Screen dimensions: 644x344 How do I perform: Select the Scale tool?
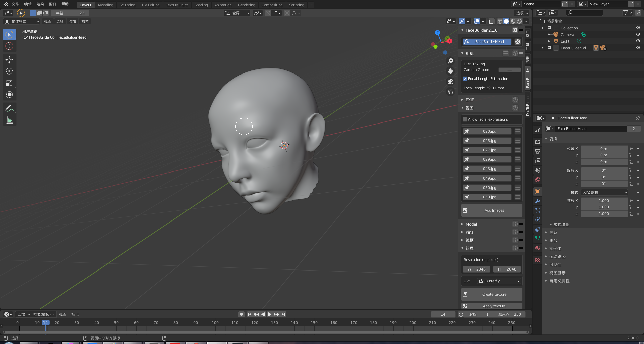(9, 83)
